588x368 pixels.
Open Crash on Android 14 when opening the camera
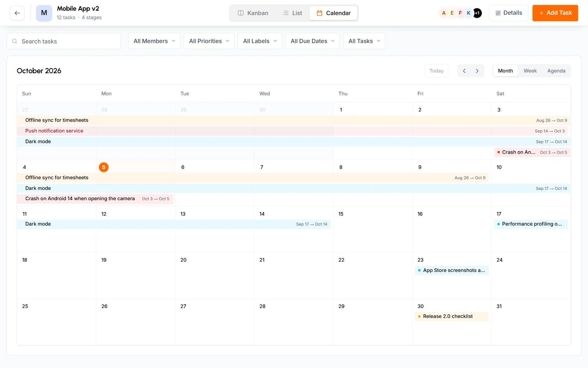click(x=95, y=199)
